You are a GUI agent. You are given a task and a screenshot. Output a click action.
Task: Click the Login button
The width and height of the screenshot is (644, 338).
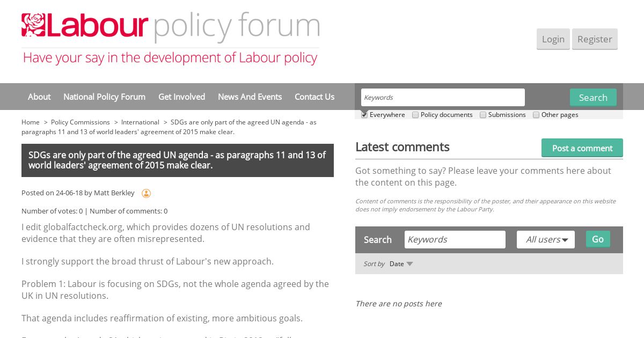[x=553, y=39]
